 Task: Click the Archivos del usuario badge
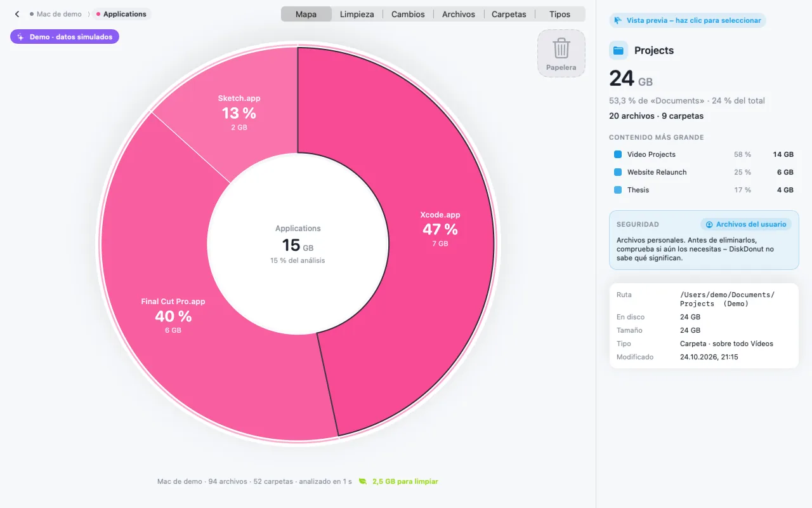pyautogui.click(x=746, y=224)
